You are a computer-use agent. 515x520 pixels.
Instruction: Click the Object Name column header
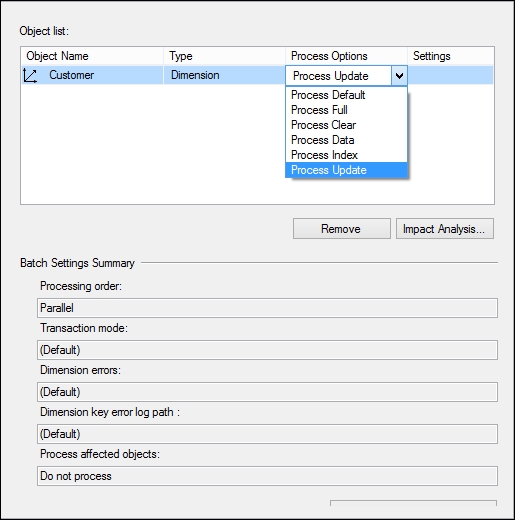(x=92, y=56)
